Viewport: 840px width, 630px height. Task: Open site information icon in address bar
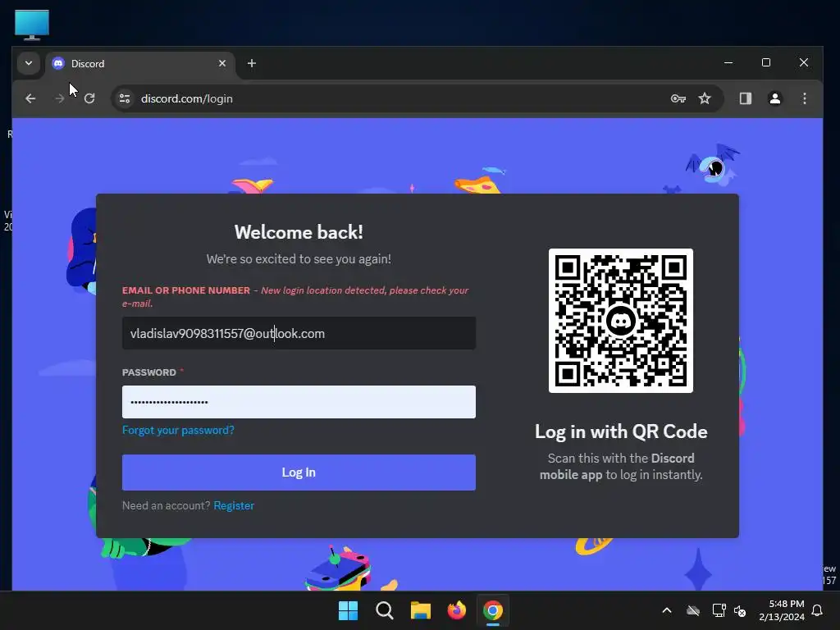click(x=125, y=98)
